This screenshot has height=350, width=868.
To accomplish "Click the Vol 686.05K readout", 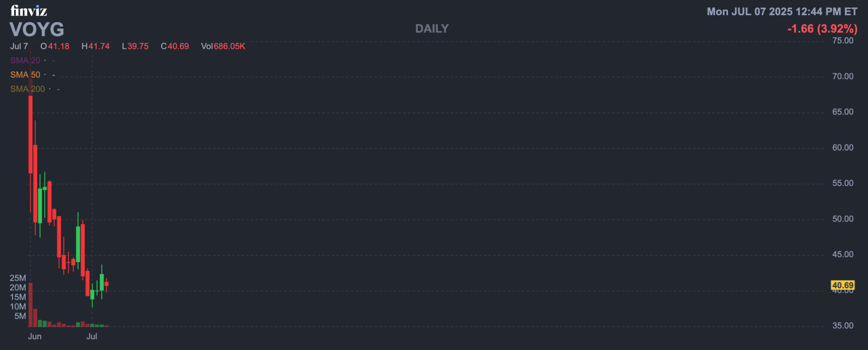I will [223, 47].
